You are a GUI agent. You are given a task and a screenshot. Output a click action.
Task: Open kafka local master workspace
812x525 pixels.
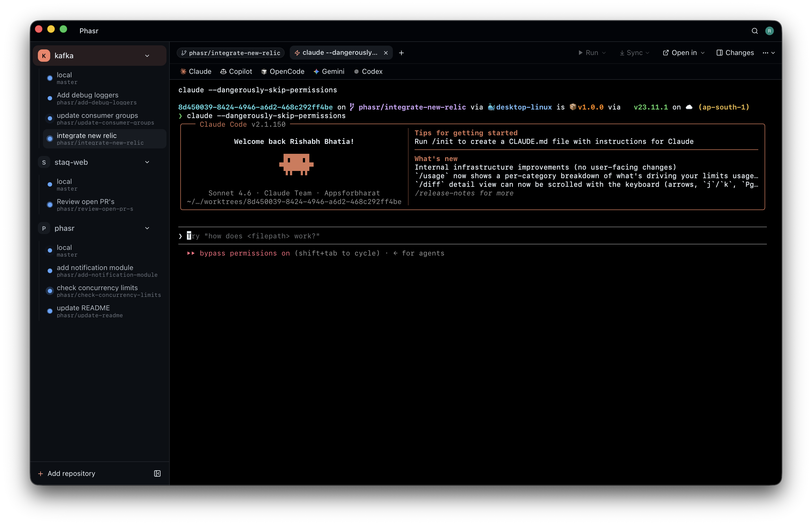(x=104, y=78)
